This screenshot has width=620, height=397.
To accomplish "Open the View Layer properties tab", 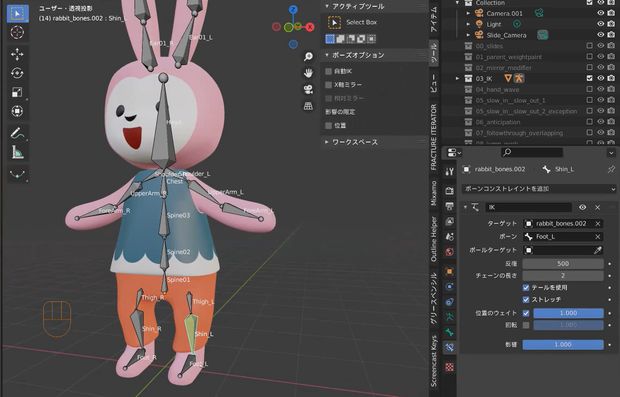I will pyautogui.click(x=450, y=221).
